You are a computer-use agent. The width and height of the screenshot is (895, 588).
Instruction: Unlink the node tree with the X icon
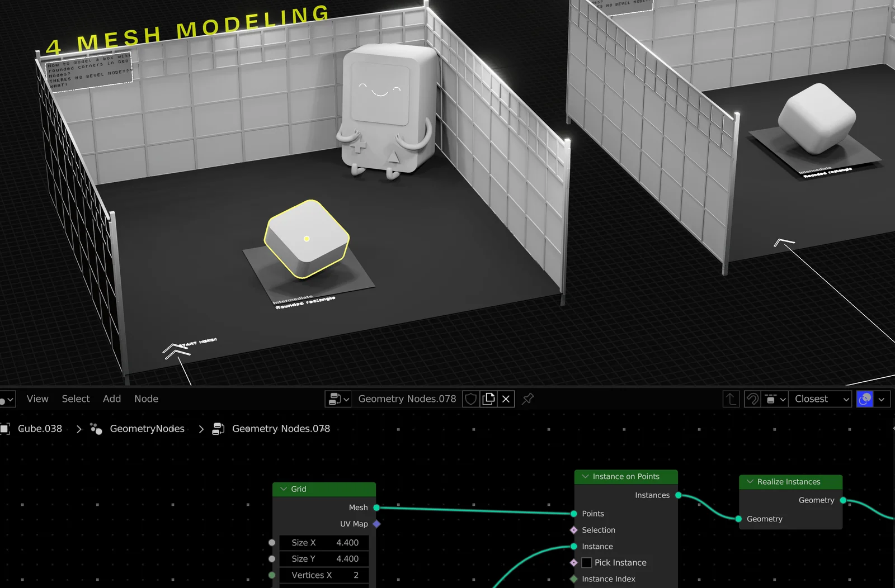pos(505,399)
